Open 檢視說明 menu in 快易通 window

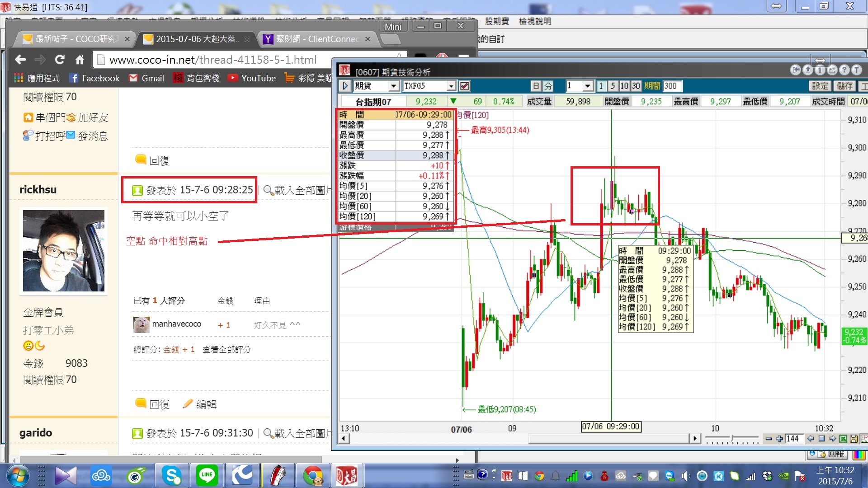coord(535,21)
